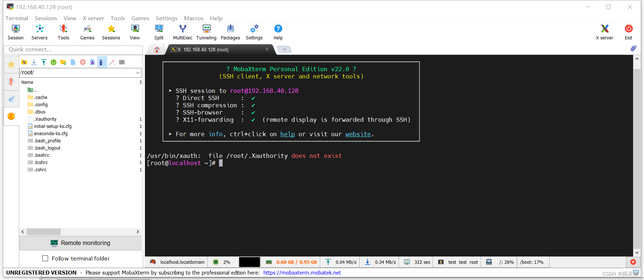The width and height of the screenshot is (644, 280).
Task: Click the paperclip attach icon
Action: pyautogui.click(x=634, y=48)
